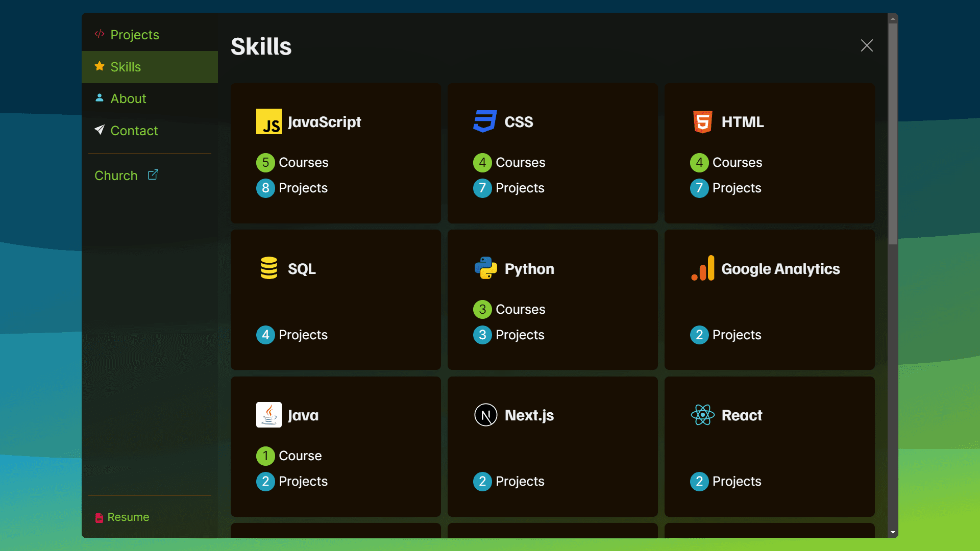Click the React atom logo

point(703,415)
